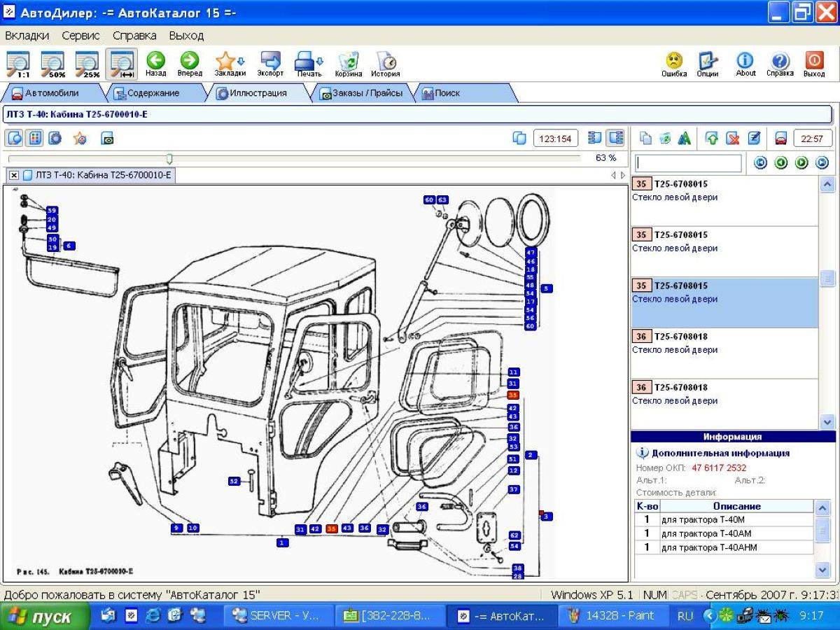Viewport: 840px width, 630px height.
Task: Open the Печать print dropdown
Action: 309,64
